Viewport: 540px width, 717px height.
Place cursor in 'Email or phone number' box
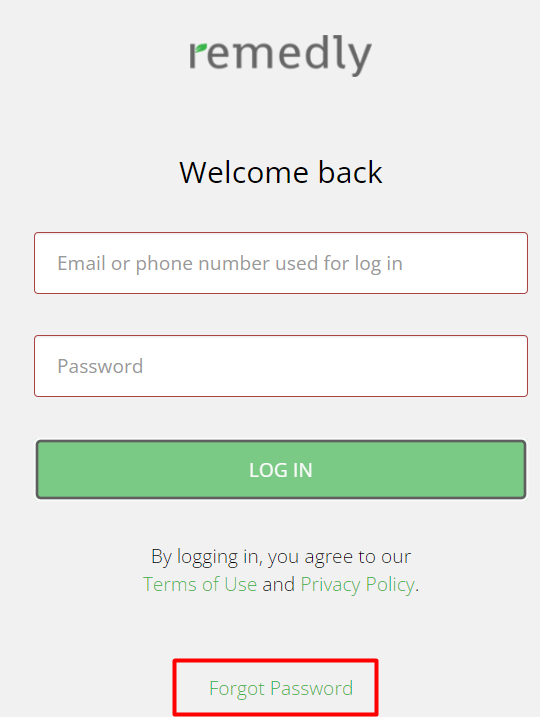point(281,263)
